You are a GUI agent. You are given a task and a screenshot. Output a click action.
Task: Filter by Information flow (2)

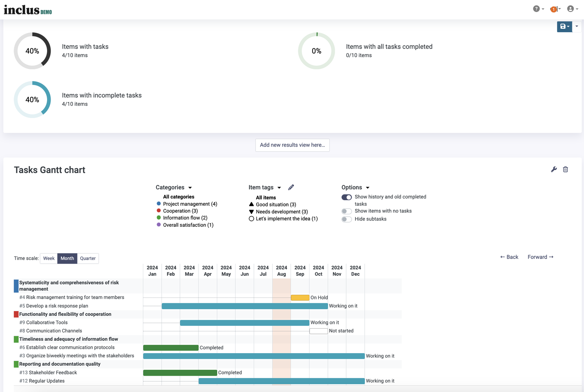coord(185,218)
